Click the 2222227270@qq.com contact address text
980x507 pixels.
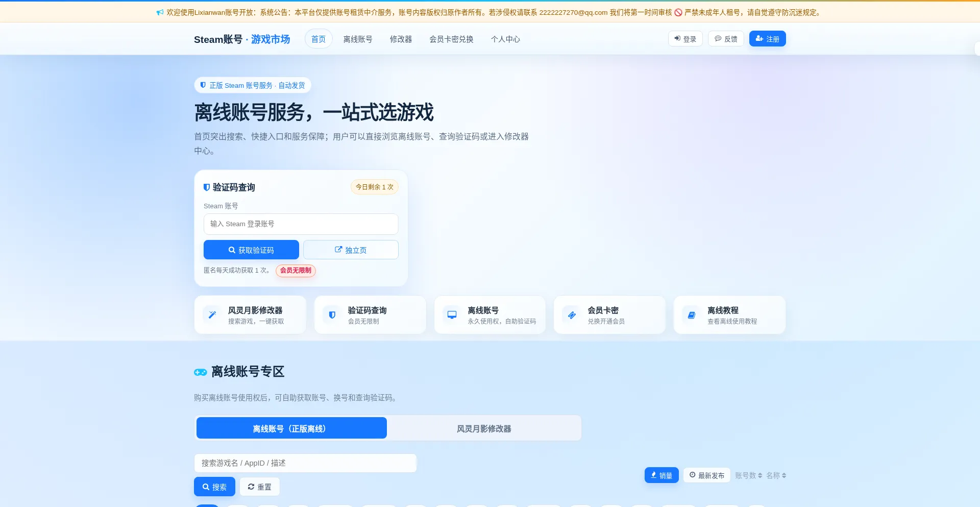(573, 12)
